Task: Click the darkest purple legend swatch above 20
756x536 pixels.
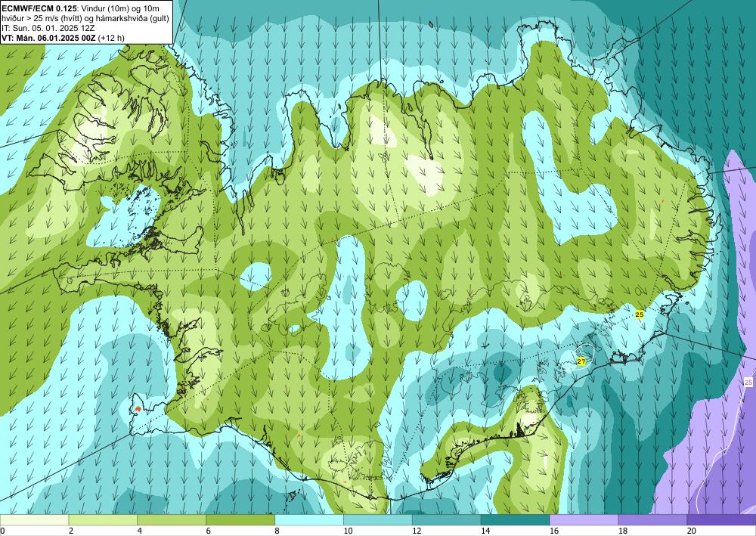Action: [721, 519]
